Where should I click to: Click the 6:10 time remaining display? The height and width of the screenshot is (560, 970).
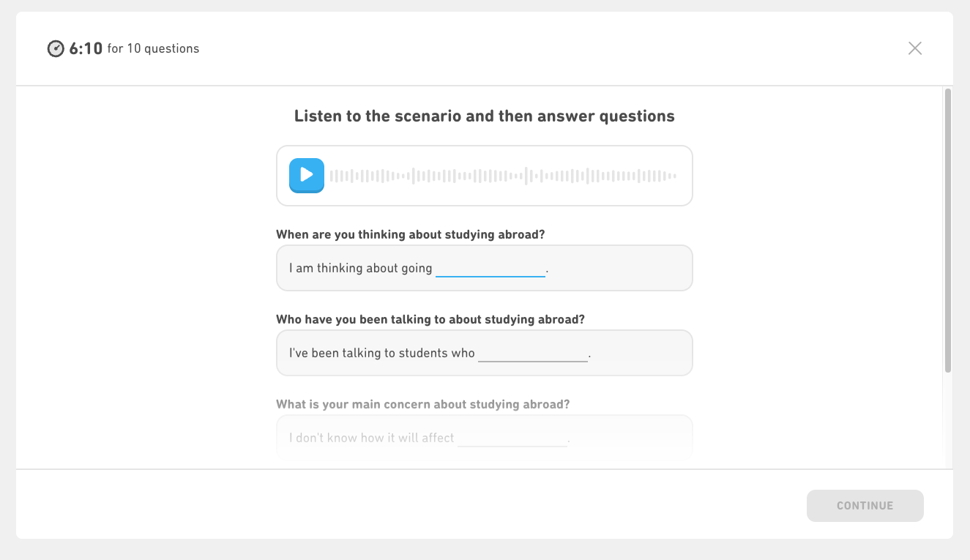pos(86,48)
